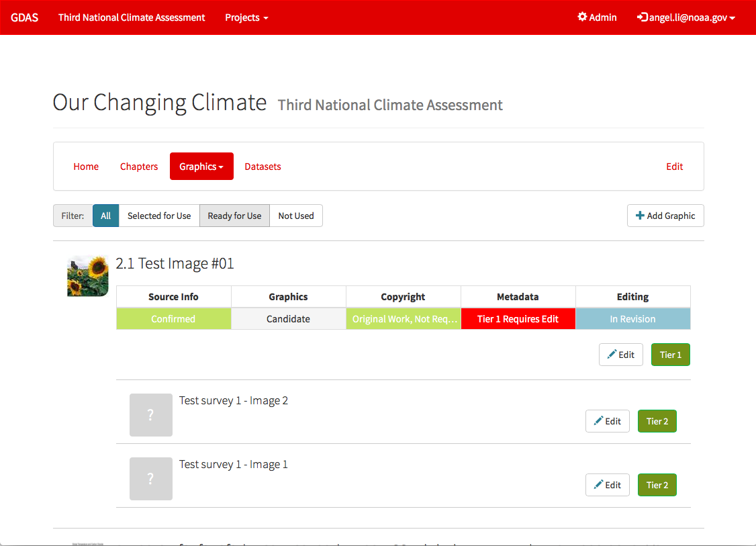The image size is (756, 546).
Task: Open Third National Climate Assessment navbar link
Action: point(132,17)
